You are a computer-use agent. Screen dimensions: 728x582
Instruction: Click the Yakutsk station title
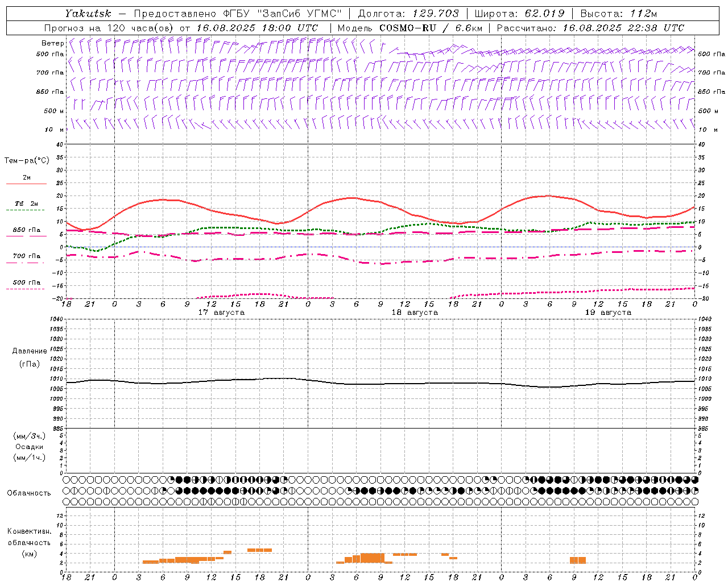click(88, 13)
